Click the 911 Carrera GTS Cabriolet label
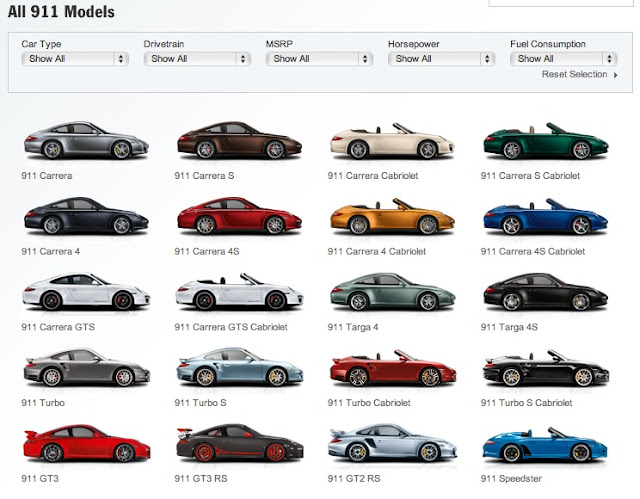 click(x=231, y=327)
